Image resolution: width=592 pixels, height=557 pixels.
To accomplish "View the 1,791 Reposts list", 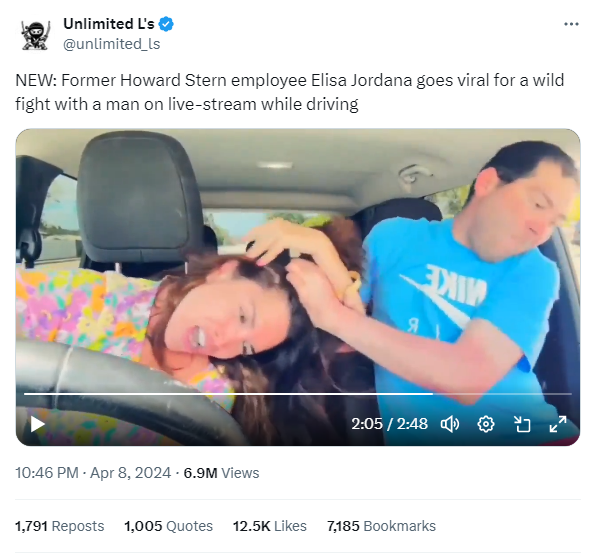I will (x=59, y=526).
